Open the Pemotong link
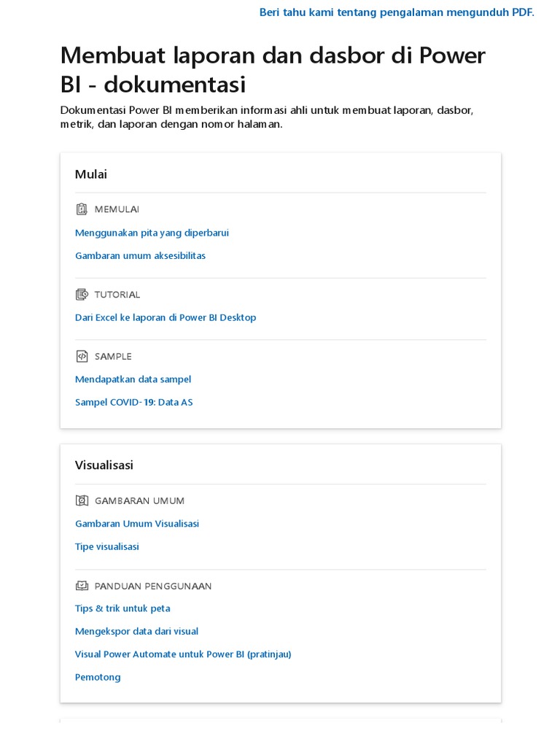Screen dimensions: 560x747 coord(98,678)
